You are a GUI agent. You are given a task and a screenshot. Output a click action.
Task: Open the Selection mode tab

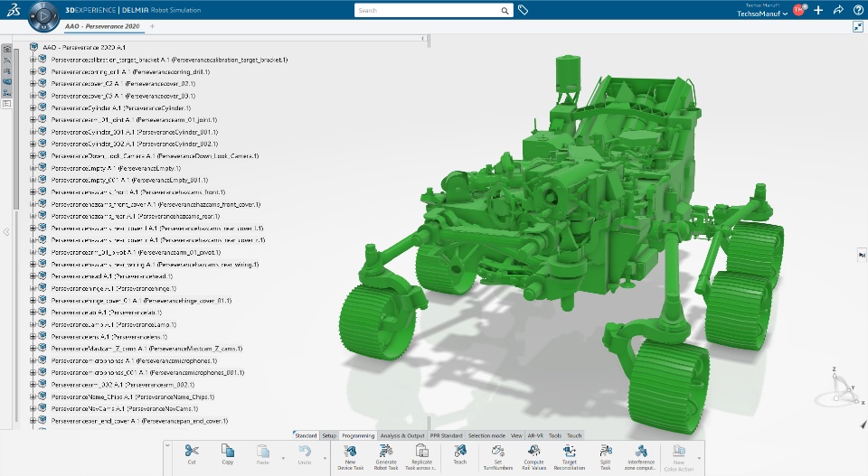click(x=486, y=435)
